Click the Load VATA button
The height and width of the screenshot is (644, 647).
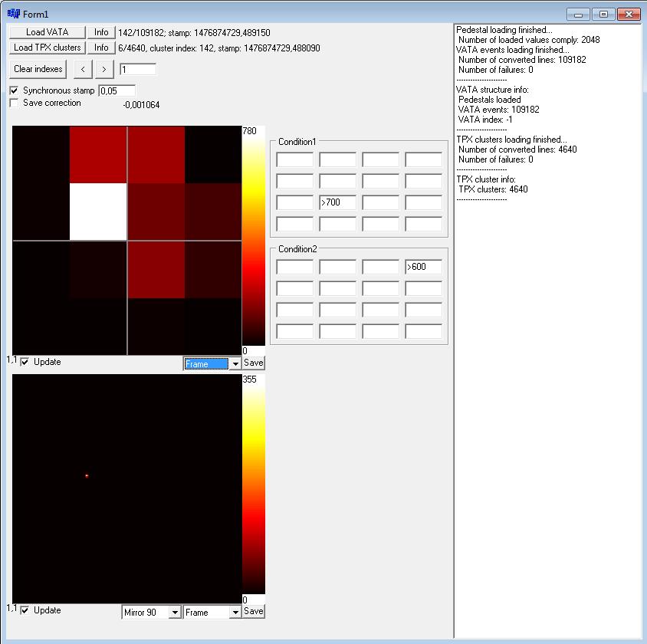tap(47, 32)
